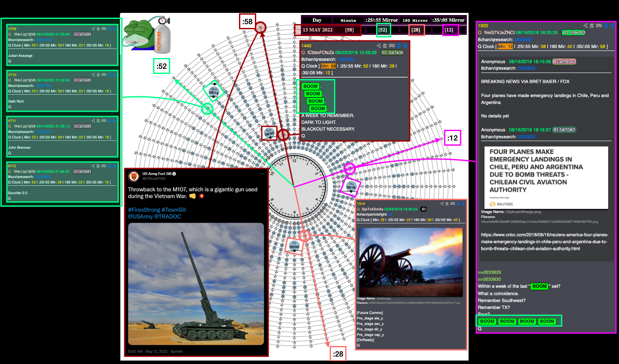
Task: Open the quoted reply link 2633829
Action: pyautogui.click(x=527, y=68)
